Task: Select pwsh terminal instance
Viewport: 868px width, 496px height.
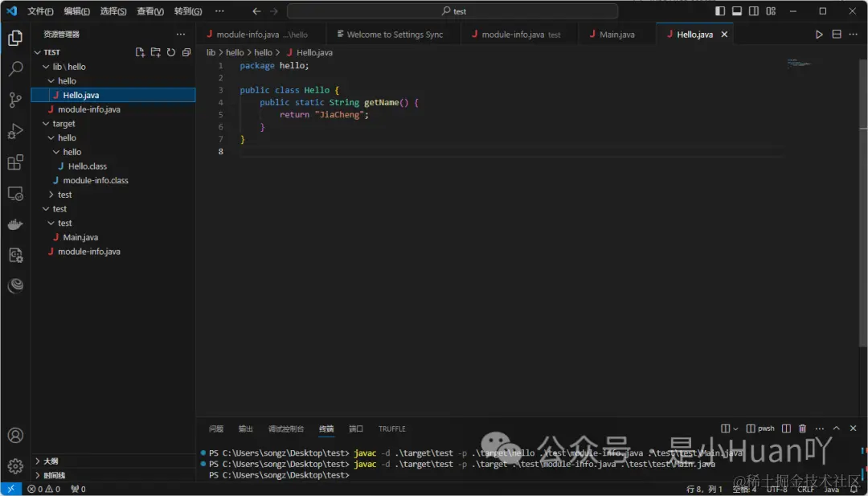Action: point(760,428)
